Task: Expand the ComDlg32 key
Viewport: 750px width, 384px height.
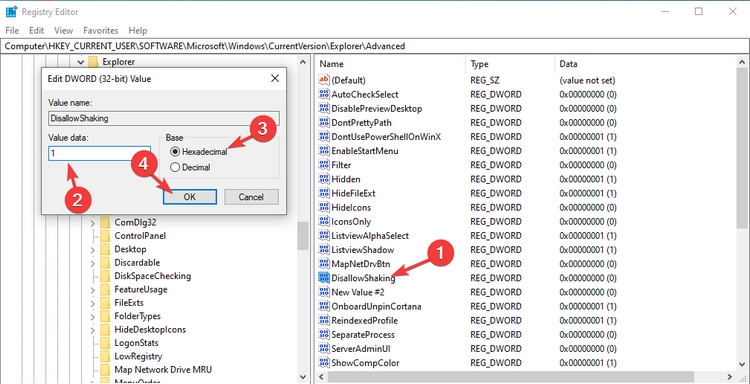Action: coord(92,222)
